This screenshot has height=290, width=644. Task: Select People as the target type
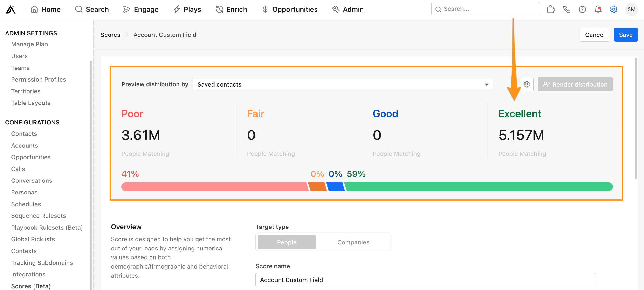pyautogui.click(x=286, y=242)
